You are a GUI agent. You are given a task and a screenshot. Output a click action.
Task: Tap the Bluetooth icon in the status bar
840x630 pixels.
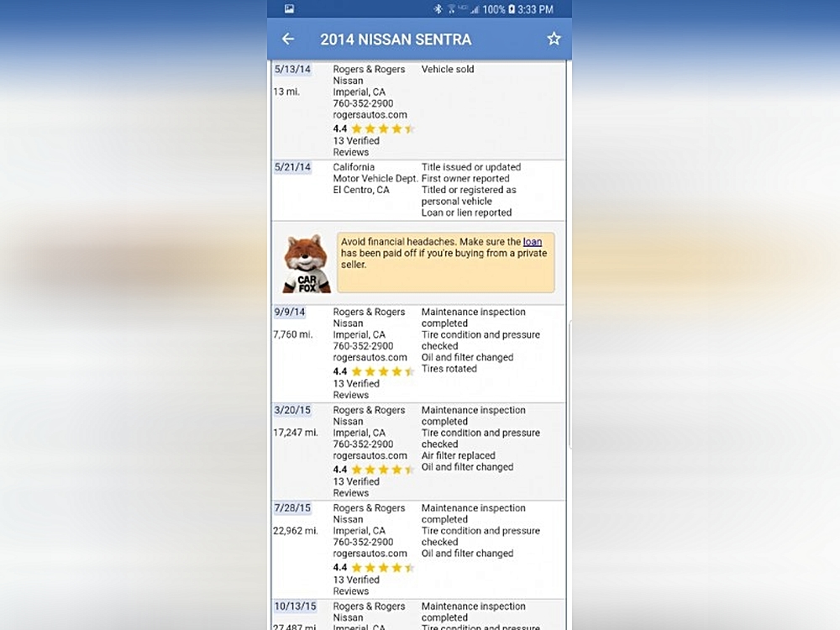(x=438, y=9)
